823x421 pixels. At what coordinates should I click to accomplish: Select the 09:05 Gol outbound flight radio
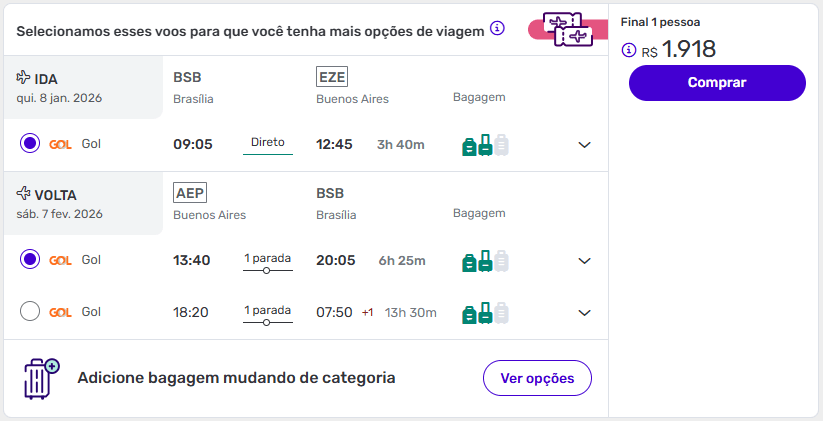tap(30, 144)
